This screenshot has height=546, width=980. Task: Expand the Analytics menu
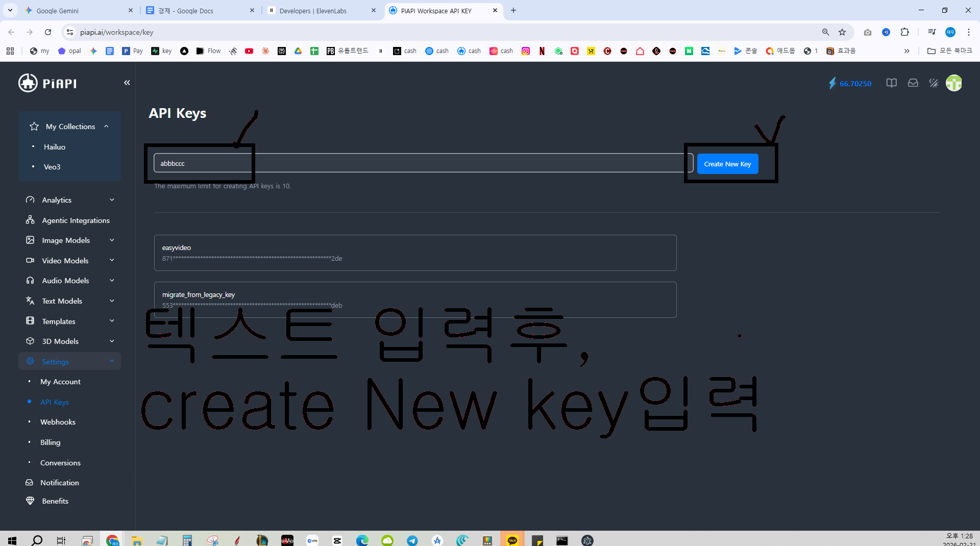point(70,200)
